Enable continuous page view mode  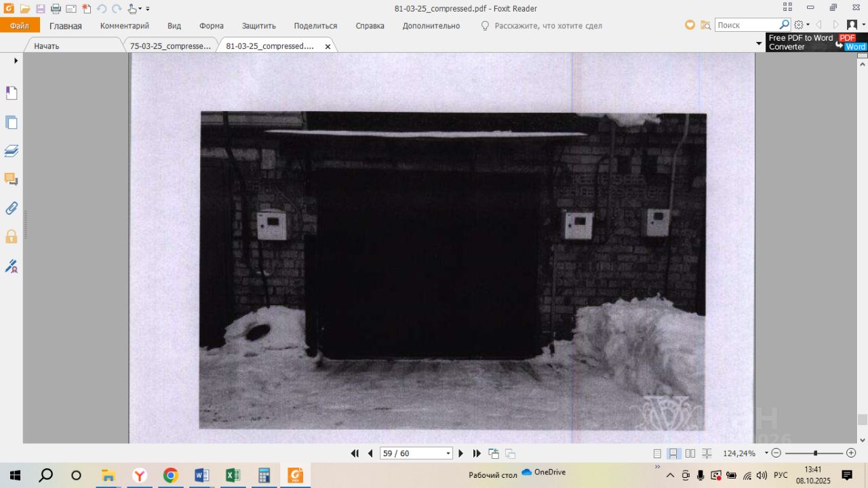(x=673, y=453)
